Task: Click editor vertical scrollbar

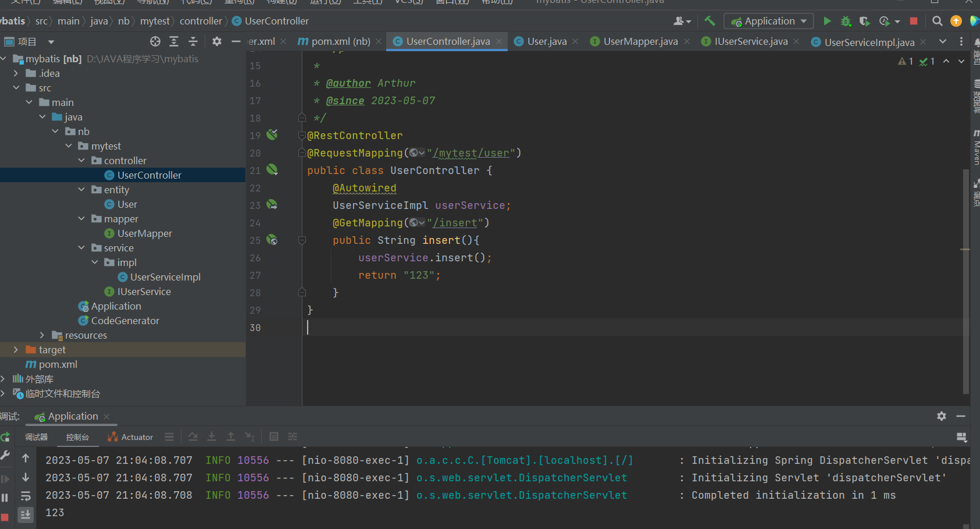Action: 965,281
